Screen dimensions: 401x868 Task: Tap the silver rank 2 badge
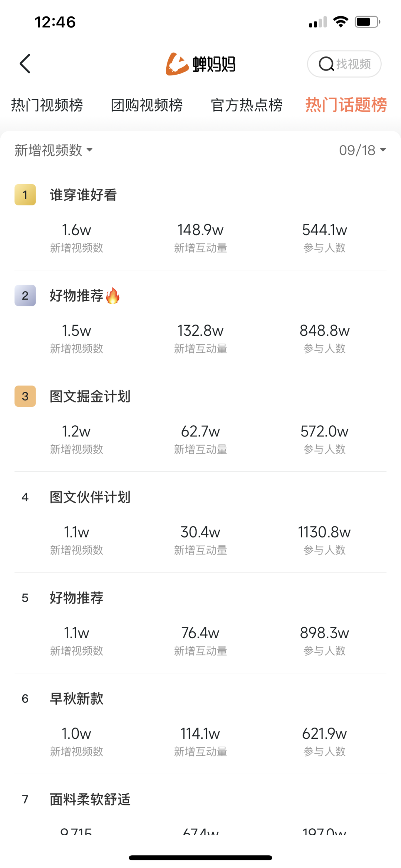pos(25,296)
